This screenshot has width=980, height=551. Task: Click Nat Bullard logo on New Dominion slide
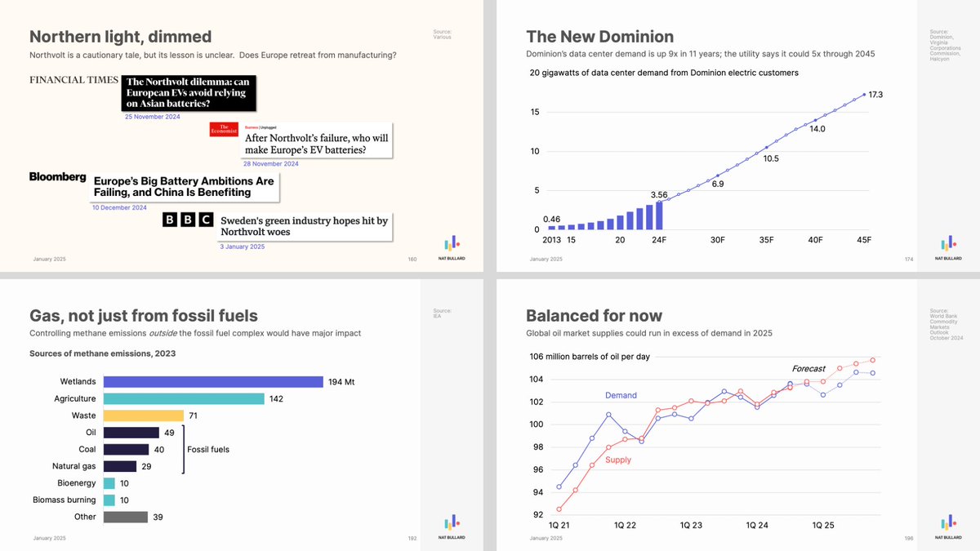coord(948,247)
